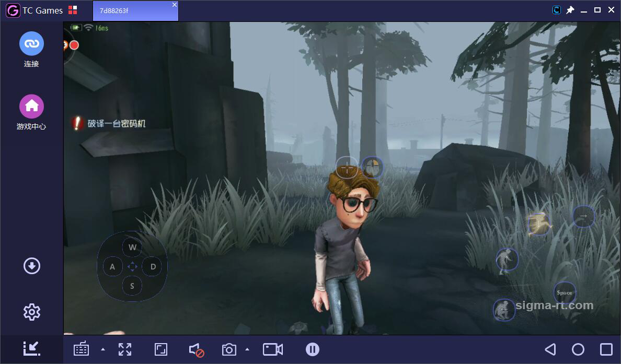Close the 7d88263f tab
The height and width of the screenshot is (364, 621).
[175, 5]
